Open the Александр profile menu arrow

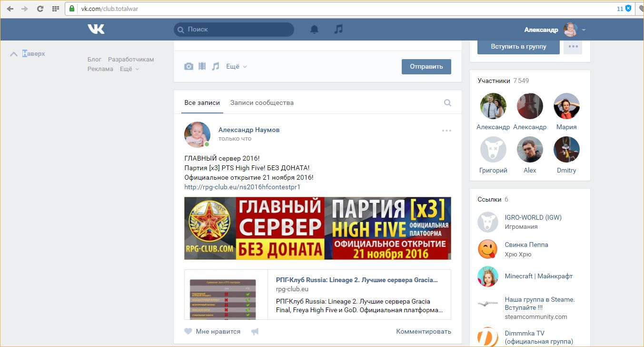click(x=584, y=30)
